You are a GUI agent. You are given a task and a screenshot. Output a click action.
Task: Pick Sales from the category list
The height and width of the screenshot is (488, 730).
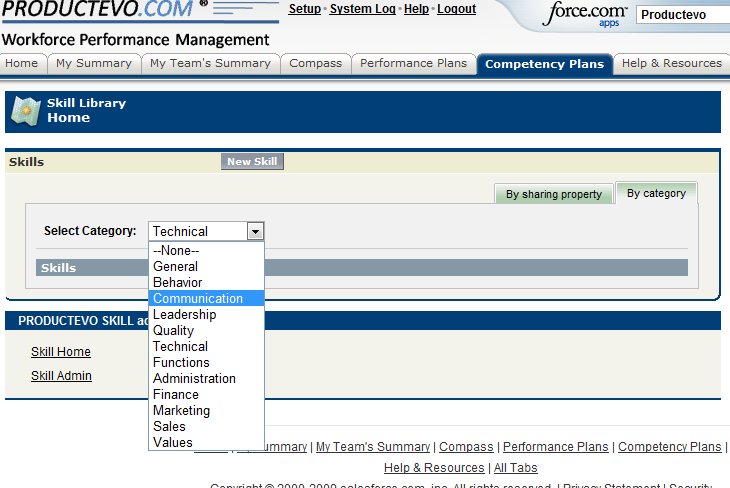tap(206, 426)
